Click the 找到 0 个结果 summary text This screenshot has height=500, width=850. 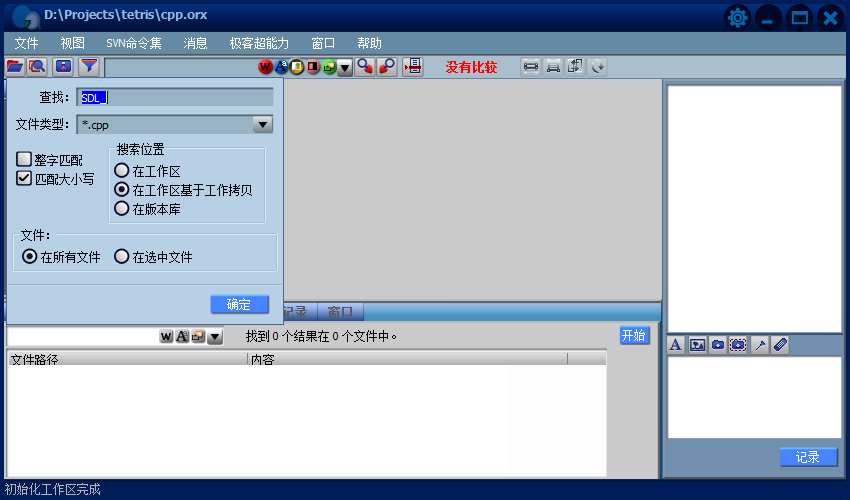point(321,336)
